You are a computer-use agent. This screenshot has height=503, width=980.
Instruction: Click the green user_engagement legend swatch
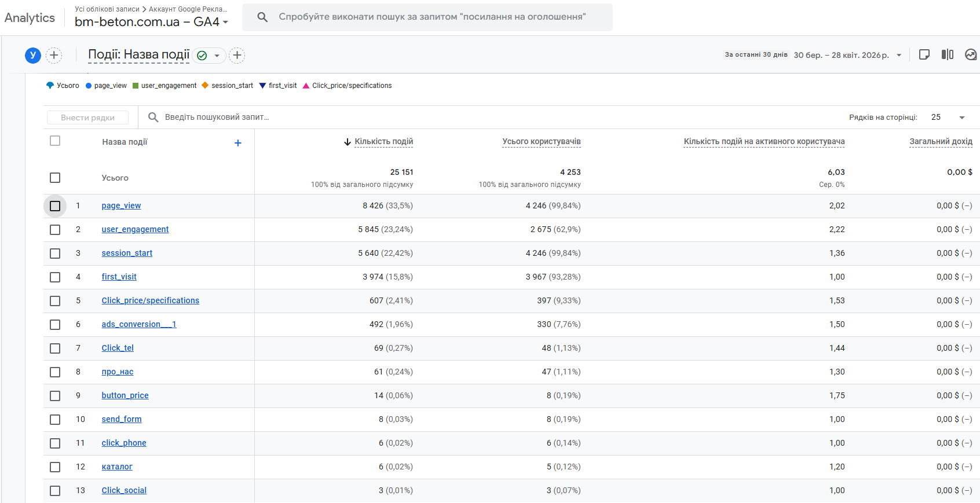click(136, 86)
